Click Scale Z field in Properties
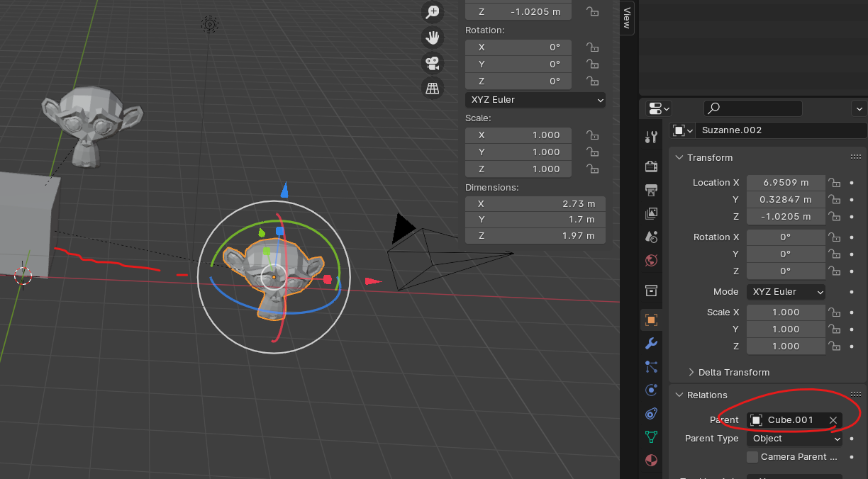This screenshot has height=479, width=868. coord(786,346)
